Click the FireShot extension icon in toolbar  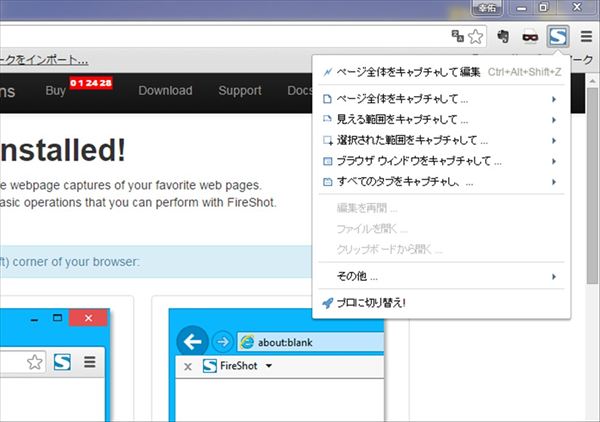558,37
